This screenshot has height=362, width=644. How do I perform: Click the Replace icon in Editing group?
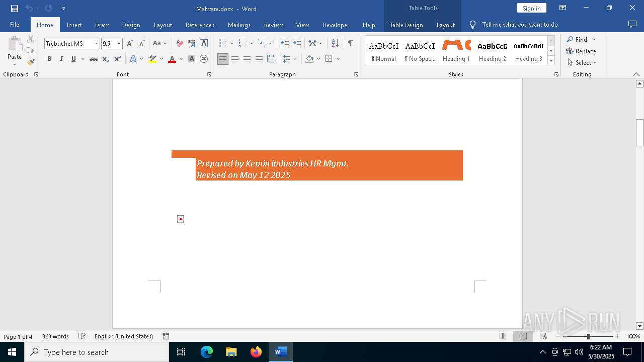tap(581, 51)
